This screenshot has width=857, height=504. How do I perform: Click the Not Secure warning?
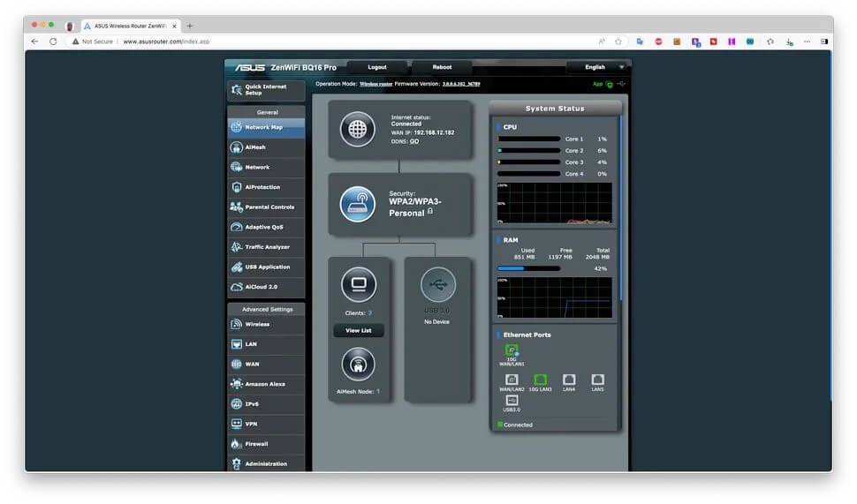coord(93,41)
